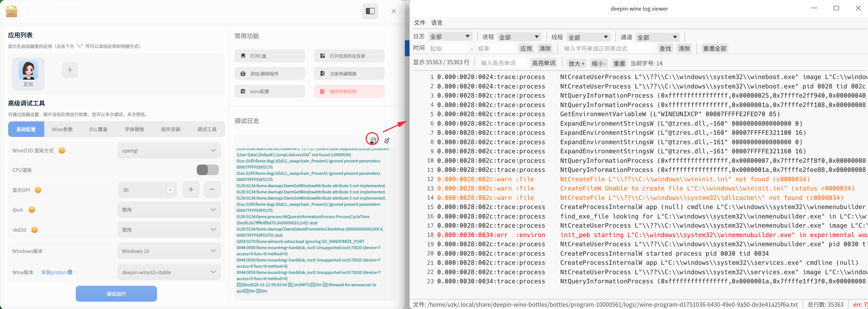
Task: Click 放大+ to enlarge font
Action: pyautogui.click(x=576, y=63)
